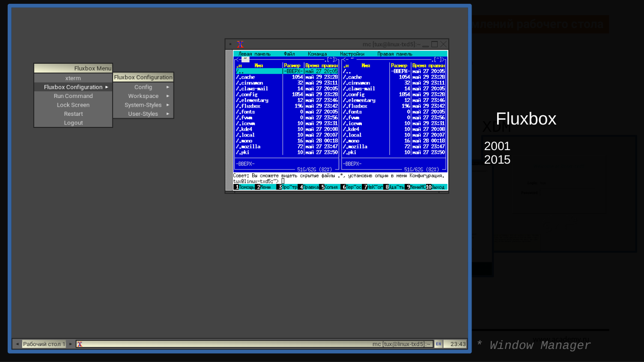Click F6 move key in mc

(x=351, y=187)
